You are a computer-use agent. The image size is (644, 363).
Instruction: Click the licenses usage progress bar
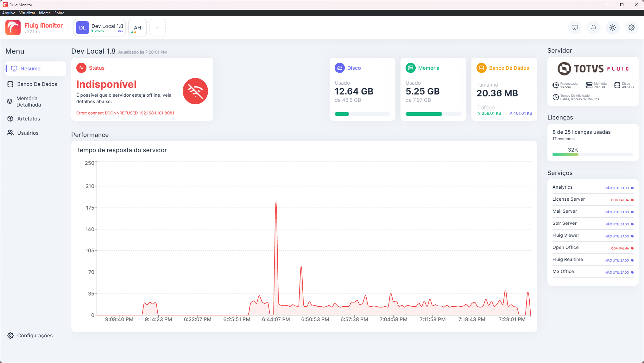coord(593,155)
